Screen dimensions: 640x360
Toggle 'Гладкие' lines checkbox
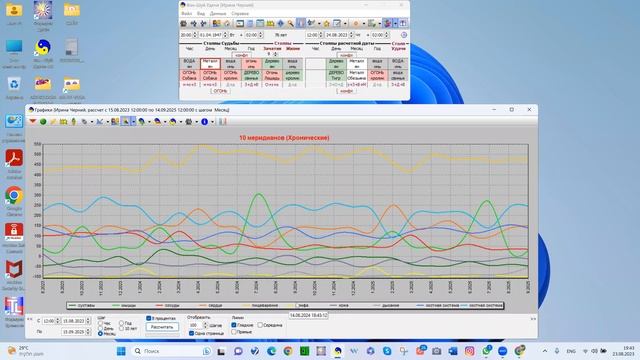click(234, 325)
